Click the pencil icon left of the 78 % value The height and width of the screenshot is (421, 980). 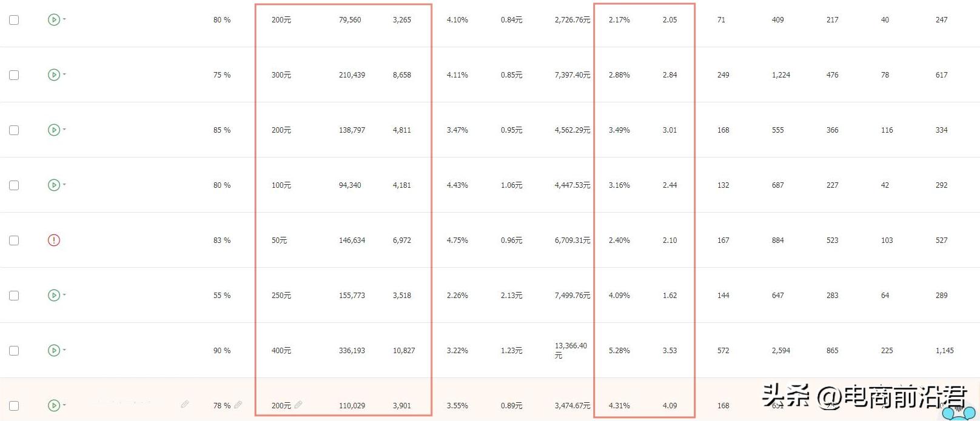coord(185,404)
